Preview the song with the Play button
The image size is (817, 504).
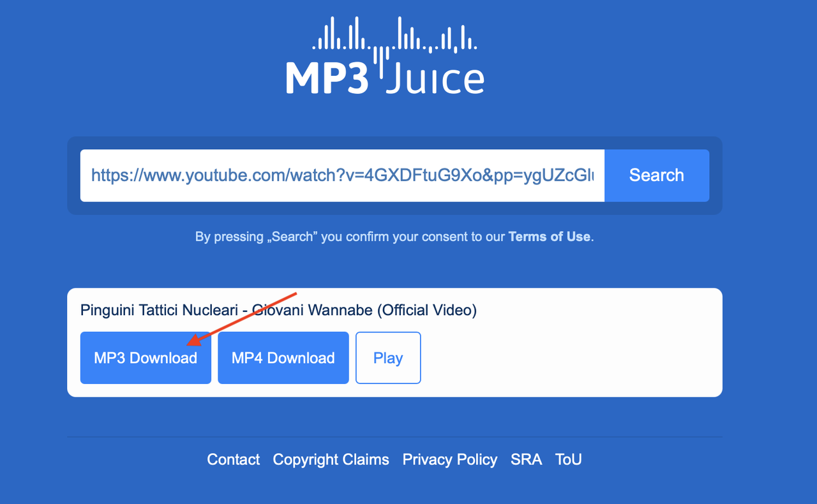pos(388,358)
